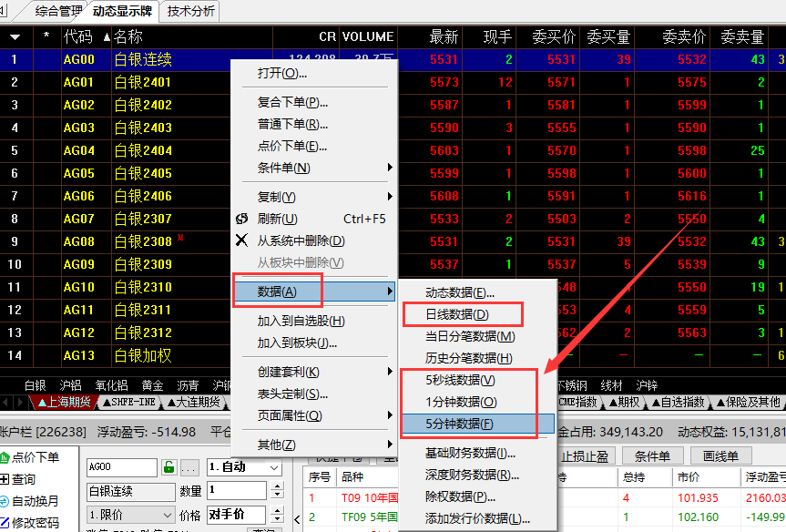786x532 pixels.
Task: Click 刷新(U) with the refresh icon
Action: [314, 219]
